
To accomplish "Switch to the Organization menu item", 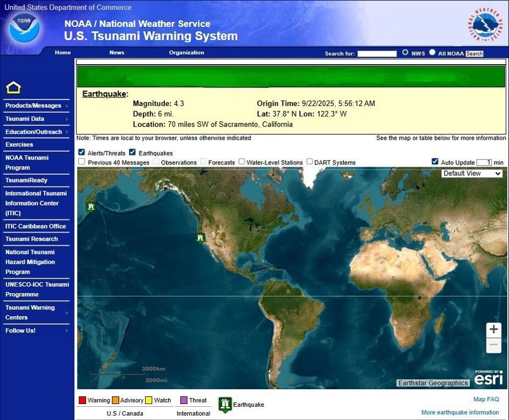I will coord(186,53).
